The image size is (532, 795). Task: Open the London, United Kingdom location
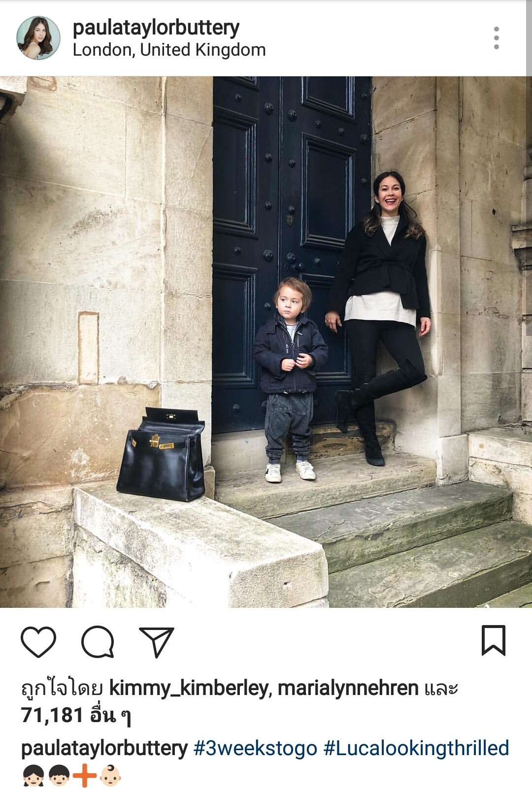(x=169, y=50)
